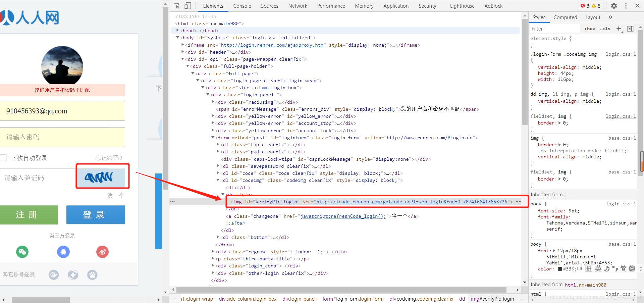The width and height of the screenshot is (644, 303).
Task: Collapse the form#loginForm node
Action: pos(213,138)
